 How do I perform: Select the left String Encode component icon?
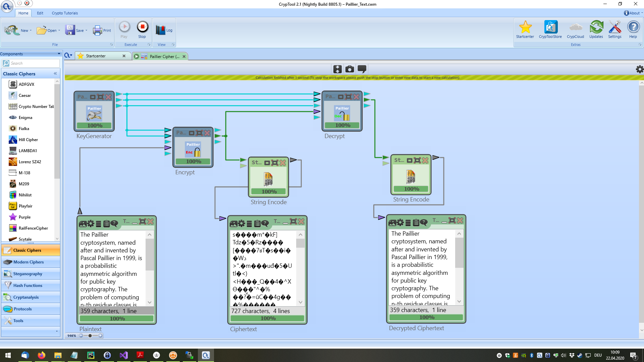pos(268,179)
